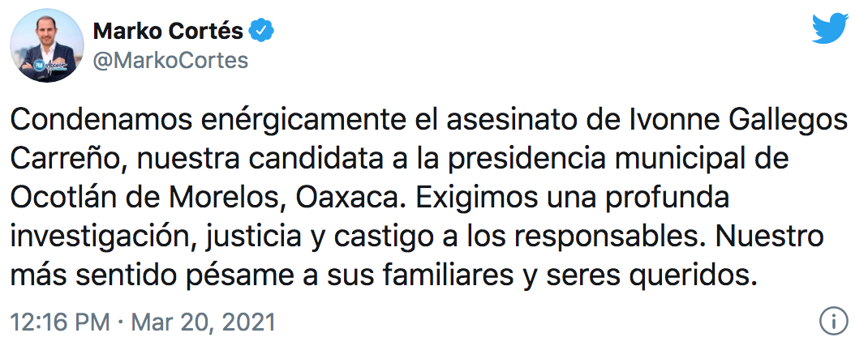This screenshot has height=350, width=868.
Task: Visit the @MarkoCortes handle link
Action: 171,62
